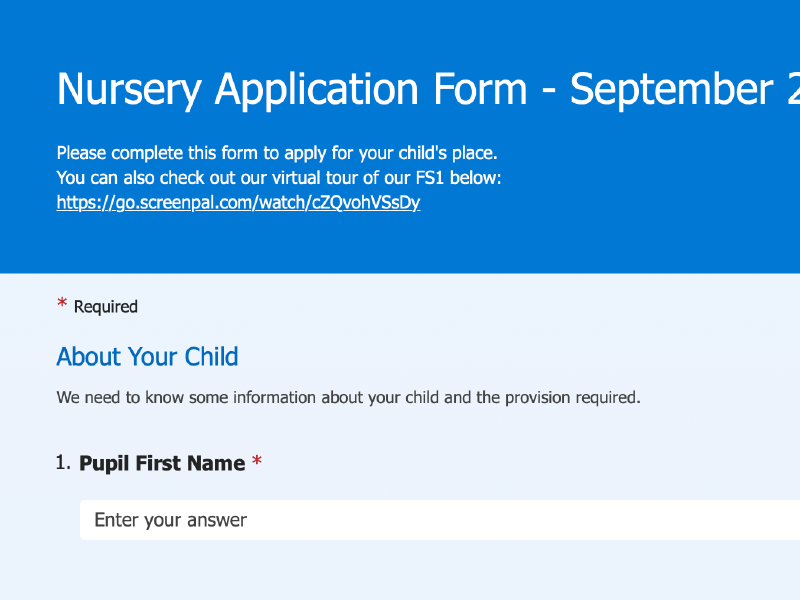Click the question number 1

(x=62, y=462)
